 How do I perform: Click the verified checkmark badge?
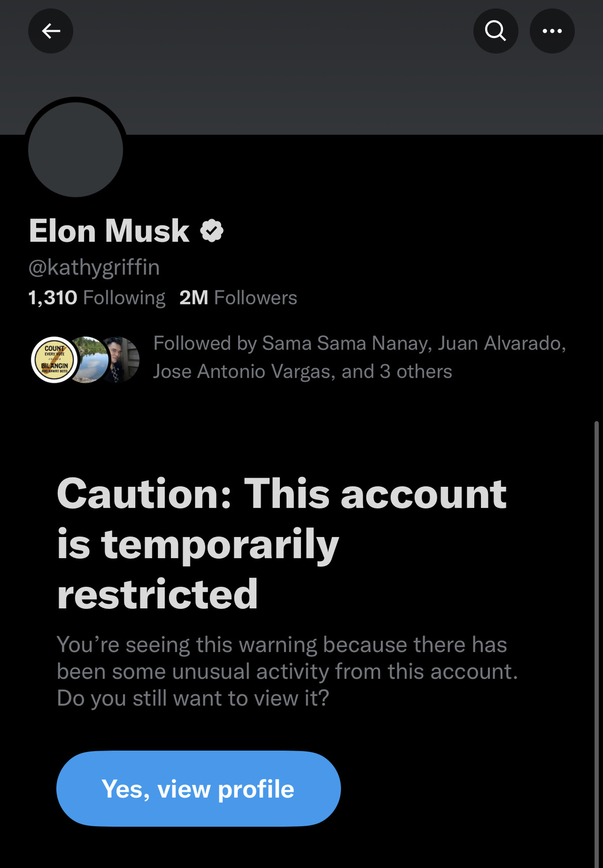click(x=212, y=231)
